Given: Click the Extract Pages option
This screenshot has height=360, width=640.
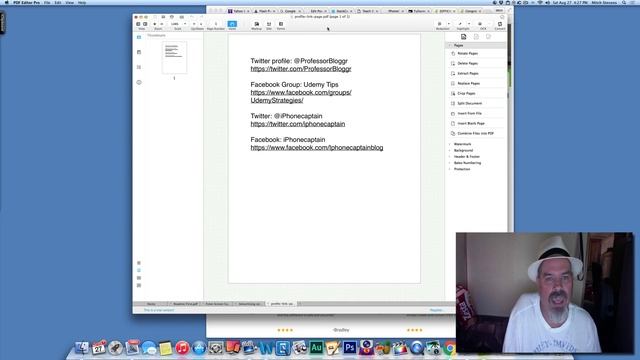Looking at the screenshot, I should [x=468, y=73].
